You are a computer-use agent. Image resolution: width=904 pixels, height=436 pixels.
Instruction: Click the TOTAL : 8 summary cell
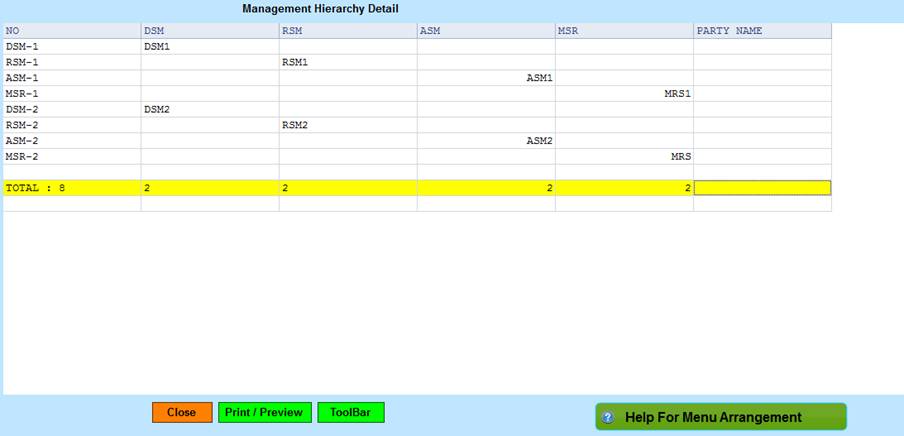tap(71, 188)
